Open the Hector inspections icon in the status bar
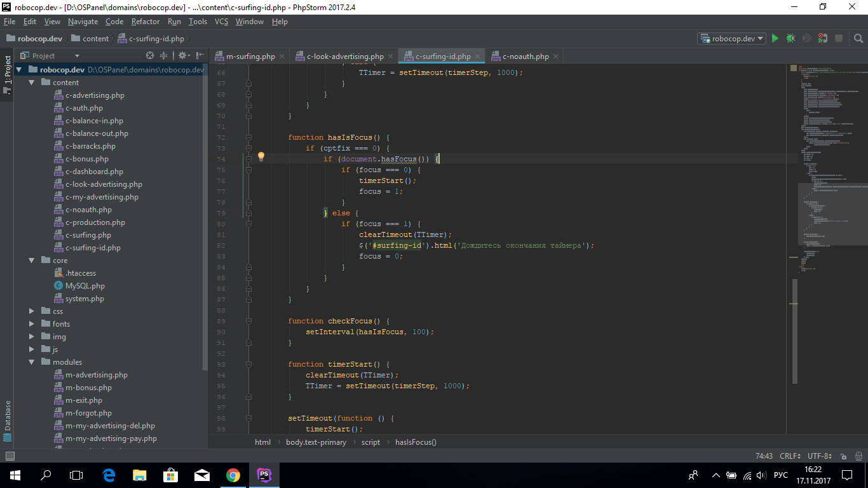 (x=858, y=456)
